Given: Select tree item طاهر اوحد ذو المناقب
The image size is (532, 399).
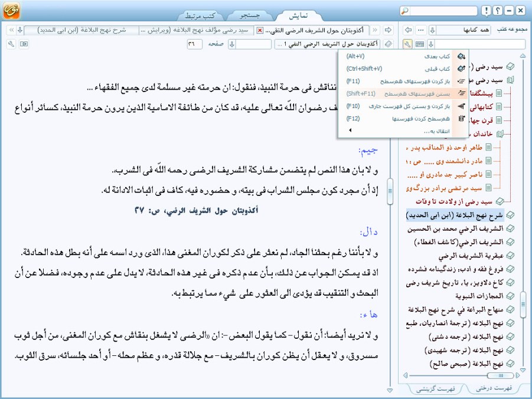Looking at the screenshot, I should pos(444,148).
